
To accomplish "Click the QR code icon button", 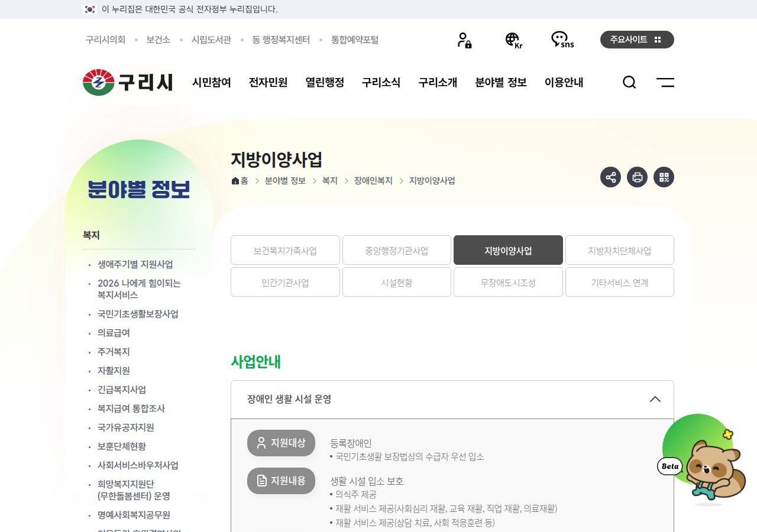I will click(664, 177).
